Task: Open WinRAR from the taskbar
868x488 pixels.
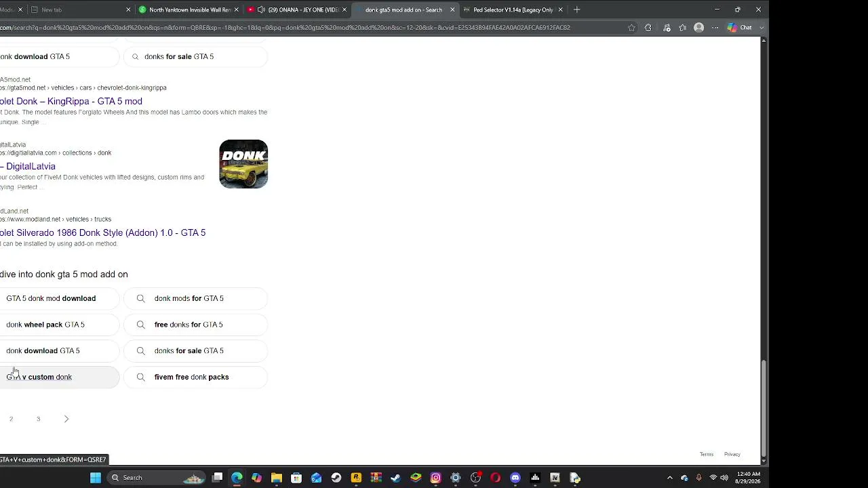Action: point(376,478)
